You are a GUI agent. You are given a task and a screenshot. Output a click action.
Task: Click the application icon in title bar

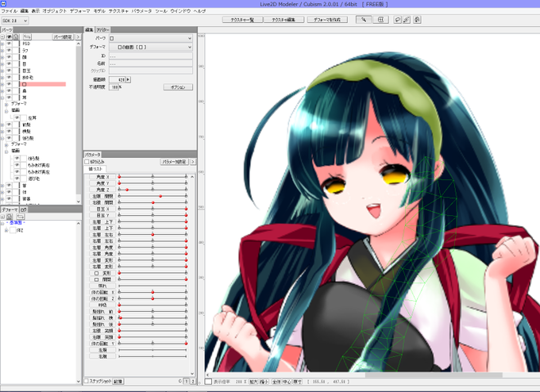(3, 3)
